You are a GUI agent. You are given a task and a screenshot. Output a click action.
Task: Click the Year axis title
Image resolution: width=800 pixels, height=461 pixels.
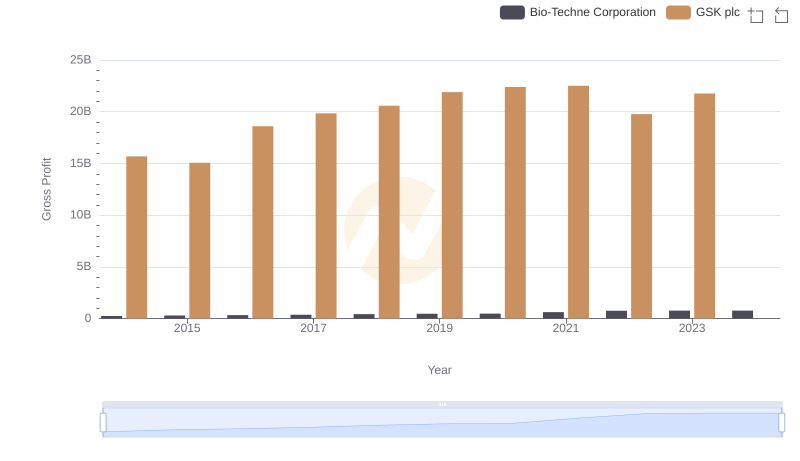(439, 370)
